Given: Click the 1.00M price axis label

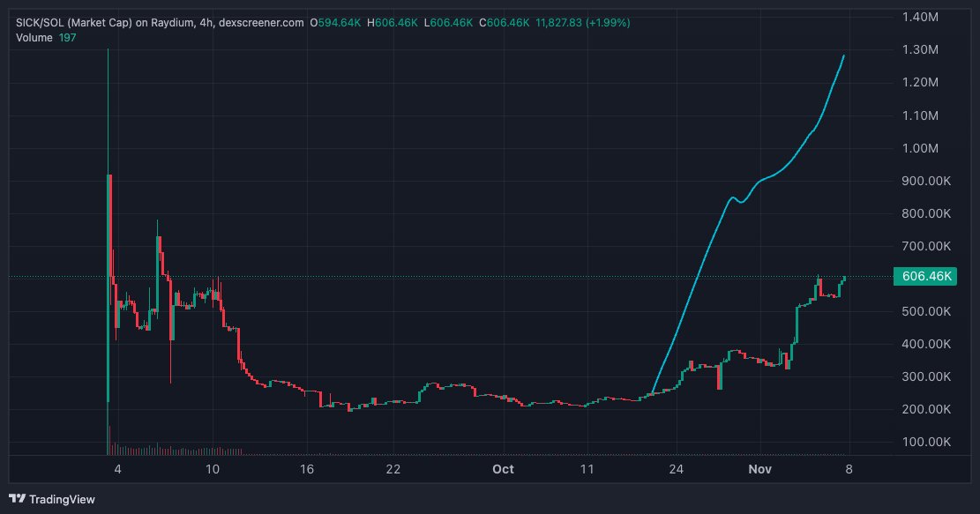Looking at the screenshot, I should point(920,148).
